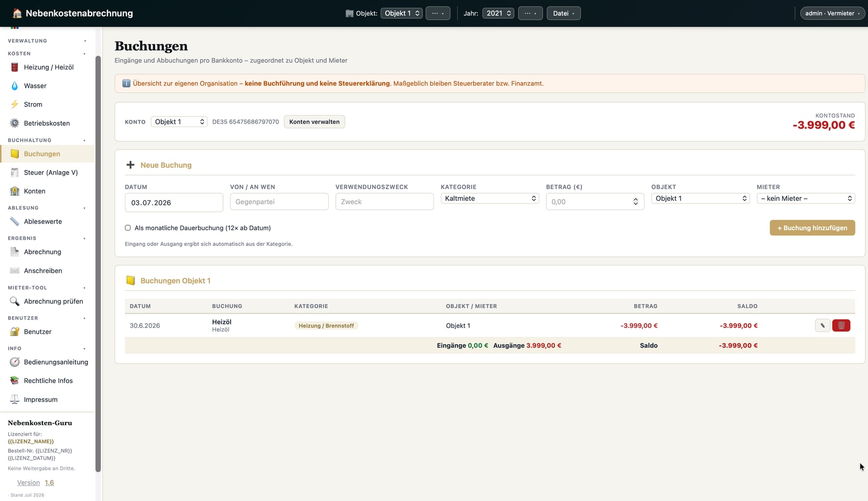Click the building icon next to Objekt label

349,14
